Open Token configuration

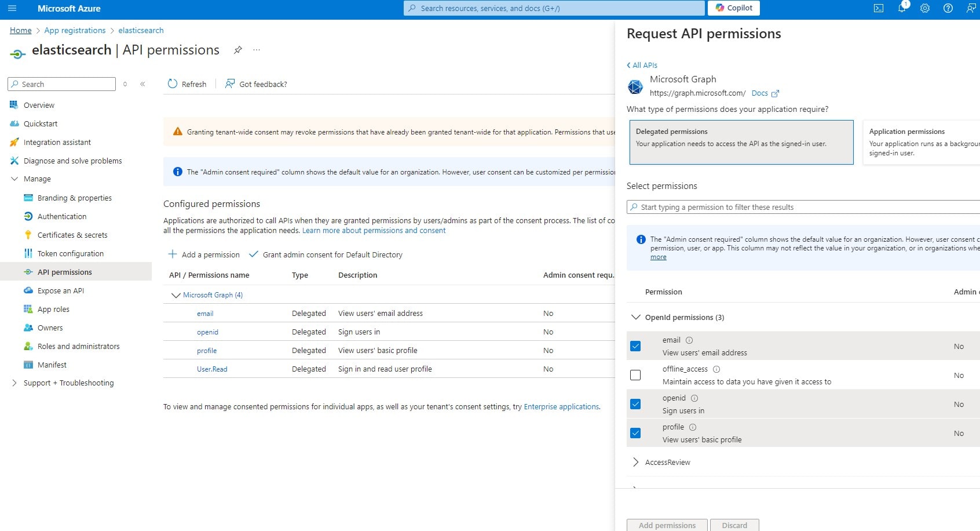click(x=70, y=253)
